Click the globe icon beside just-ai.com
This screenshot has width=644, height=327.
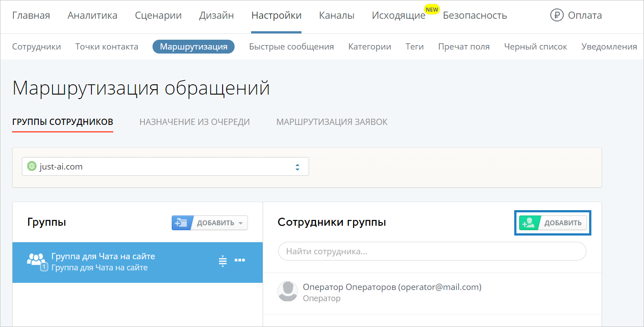[32, 167]
